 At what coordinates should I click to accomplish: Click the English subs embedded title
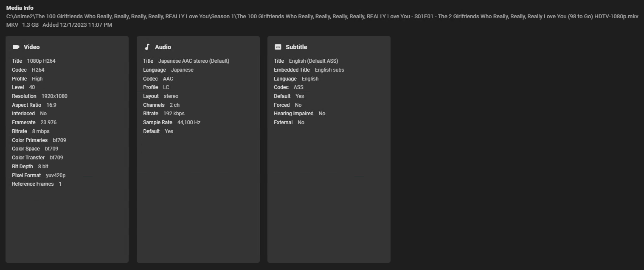[x=329, y=70]
